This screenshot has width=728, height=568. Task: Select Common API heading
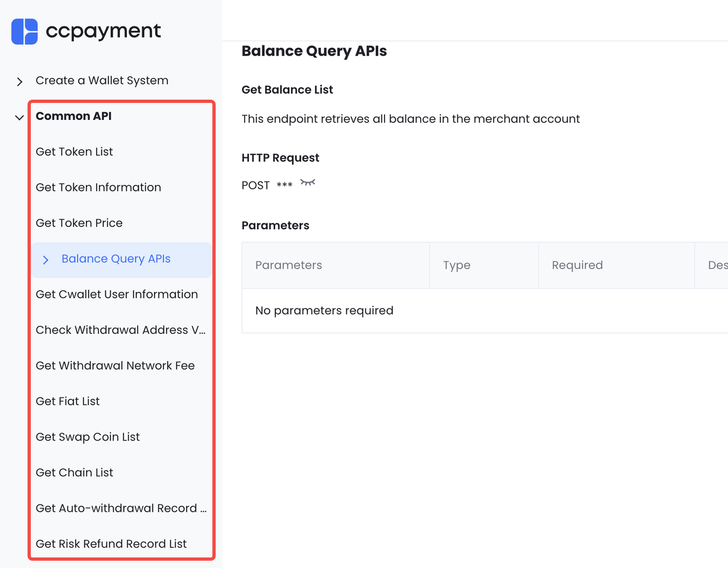coord(73,116)
